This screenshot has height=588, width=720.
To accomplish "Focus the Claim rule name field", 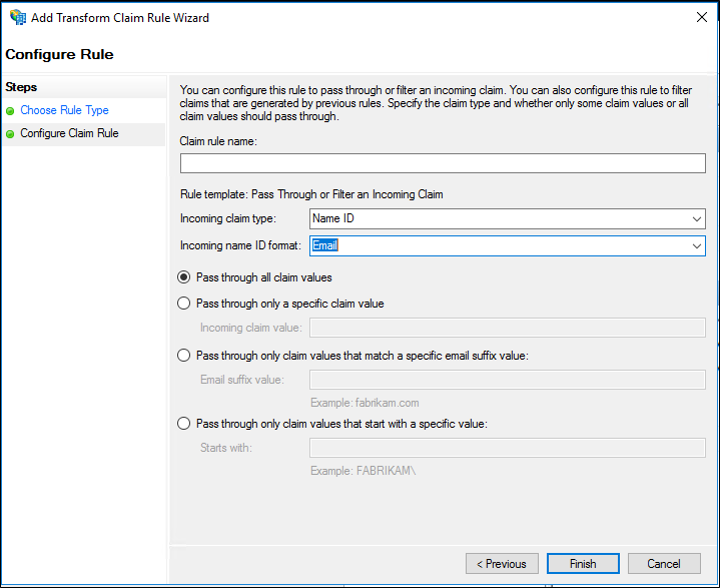I will [x=443, y=163].
